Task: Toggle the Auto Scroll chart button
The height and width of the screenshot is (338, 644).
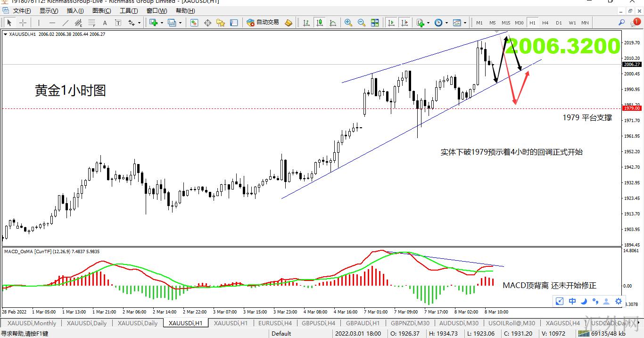Action: (x=391, y=23)
